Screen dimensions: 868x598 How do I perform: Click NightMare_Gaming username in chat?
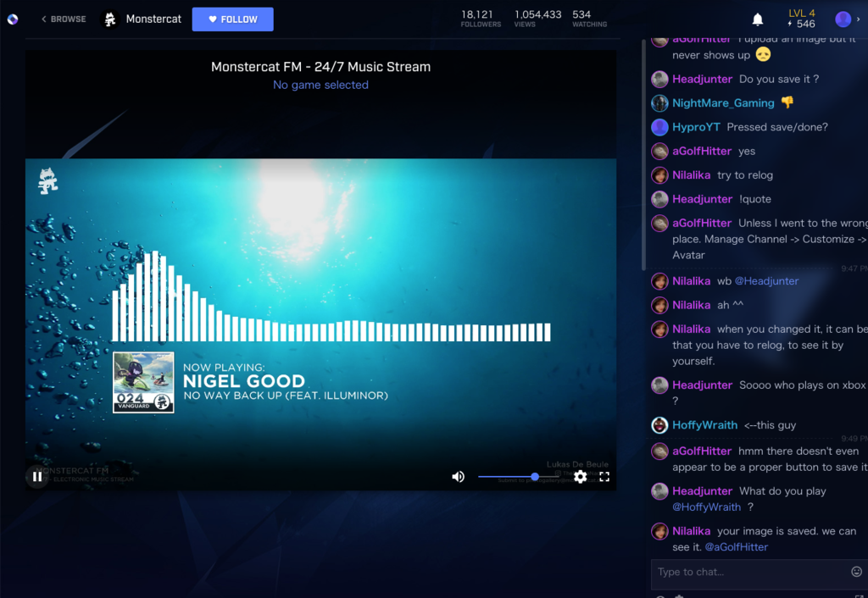pos(723,102)
